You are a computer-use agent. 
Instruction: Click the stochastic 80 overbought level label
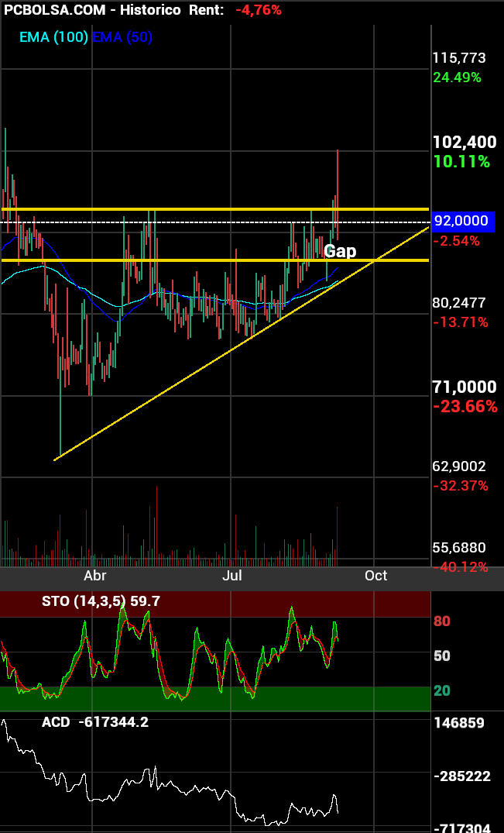(442, 621)
